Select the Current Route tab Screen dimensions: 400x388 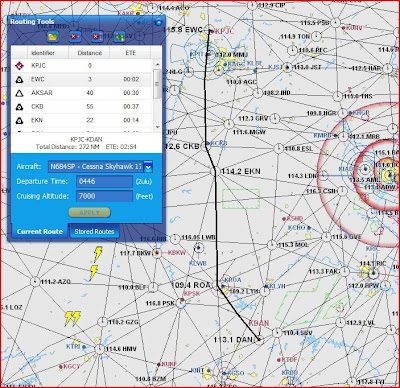[40, 231]
